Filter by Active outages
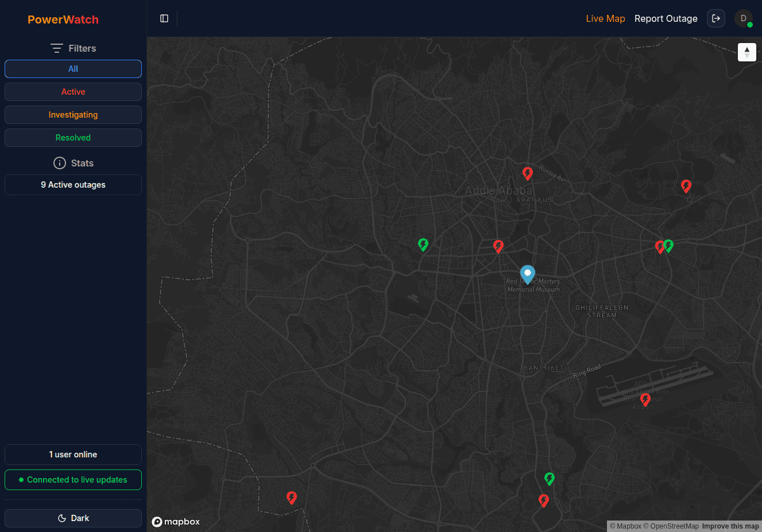 [x=73, y=92]
